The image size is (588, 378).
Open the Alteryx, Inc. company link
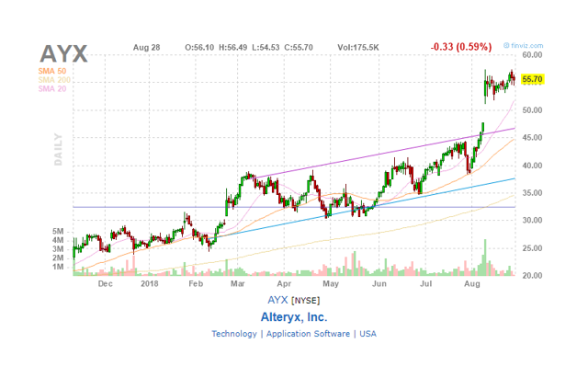tap(294, 317)
